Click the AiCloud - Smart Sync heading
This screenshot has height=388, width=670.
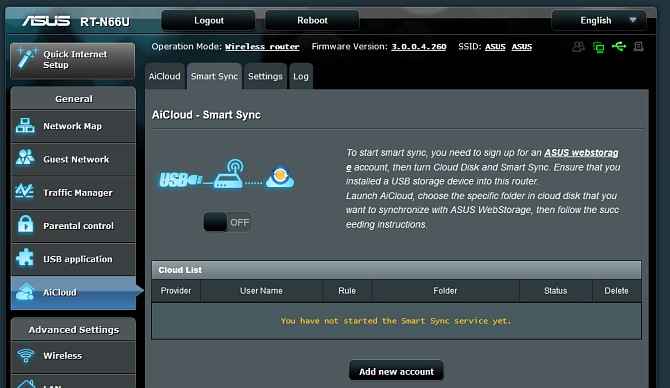[x=206, y=115]
